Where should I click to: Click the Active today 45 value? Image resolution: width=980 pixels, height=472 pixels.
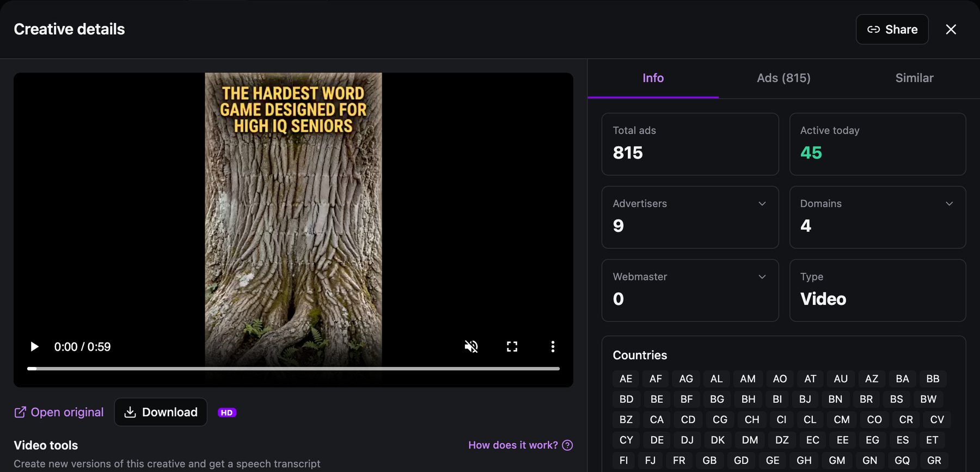pyautogui.click(x=811, y=153)
